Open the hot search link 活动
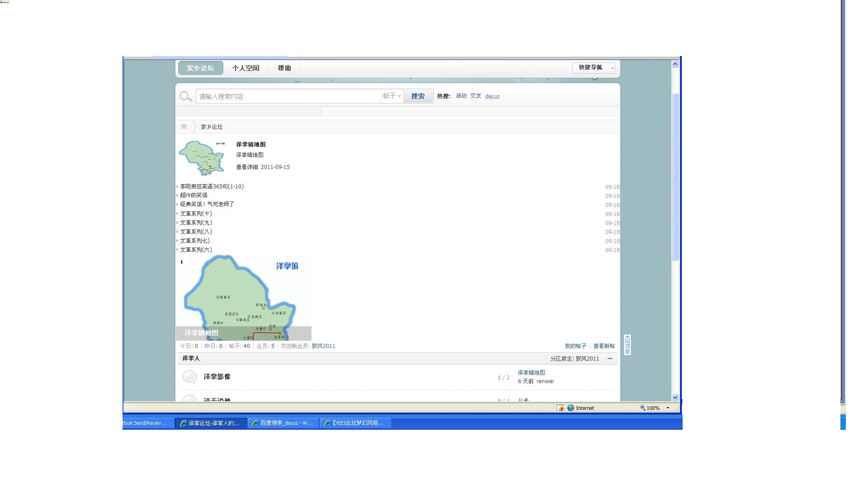The width and height of the screenshot is (868, 488). pos(461,96)
